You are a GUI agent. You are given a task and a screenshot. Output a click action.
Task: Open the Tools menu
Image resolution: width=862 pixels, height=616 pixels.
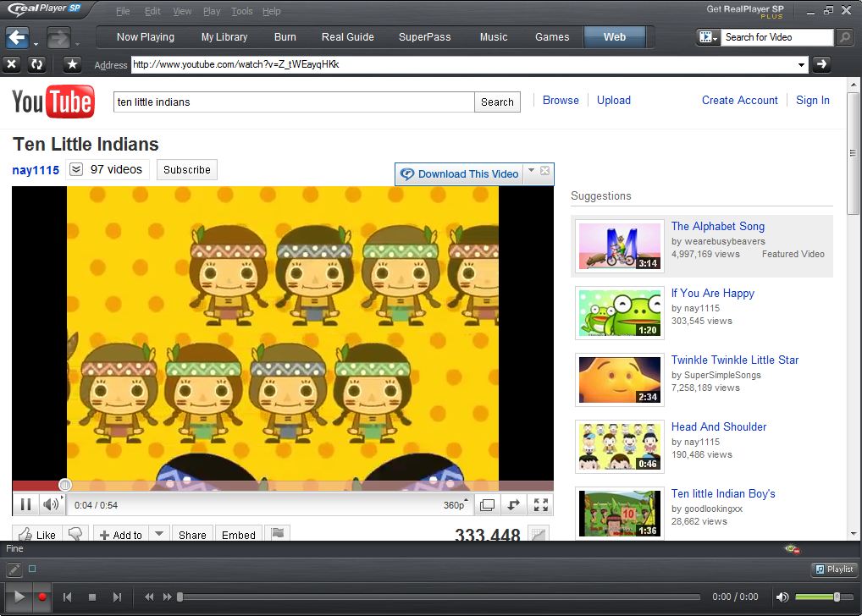(242, 11)
